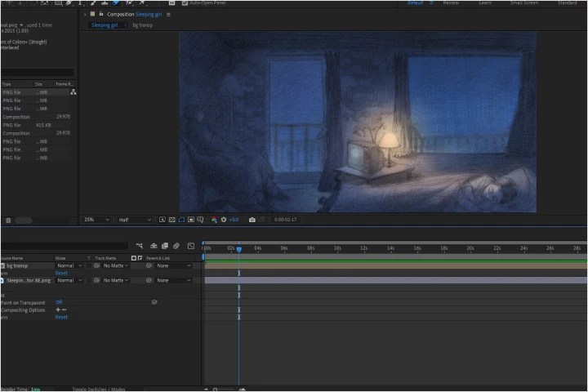
Task: Open the Half resolution dropdown
Action: click(x=135, y=220)
